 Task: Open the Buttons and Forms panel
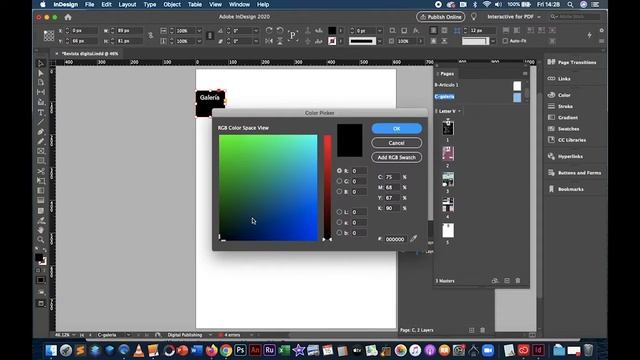point(575,173)
